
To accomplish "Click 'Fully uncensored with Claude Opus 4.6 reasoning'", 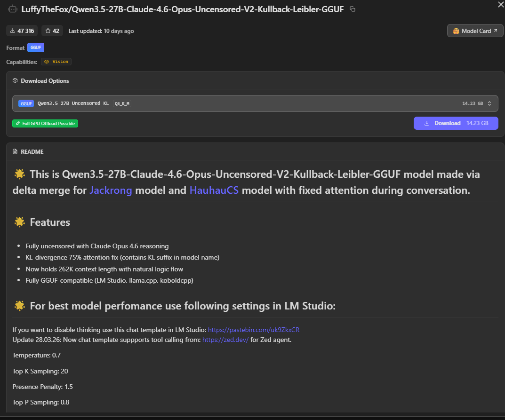I will coord(97,246).
